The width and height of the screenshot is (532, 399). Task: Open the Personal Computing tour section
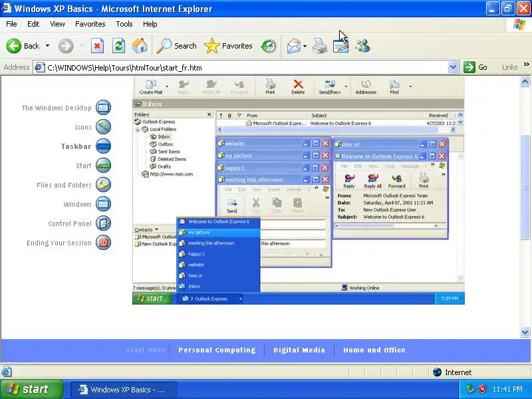(217, 350)
